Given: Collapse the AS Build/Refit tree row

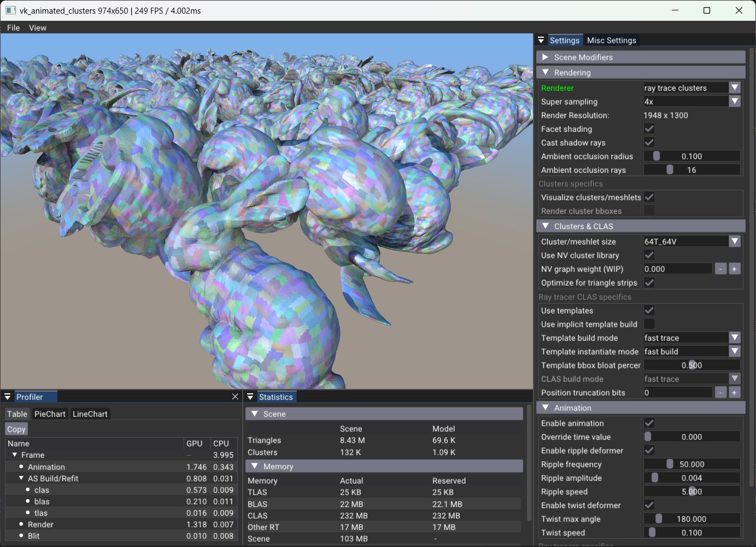Looking at the screenshot, I should (21, 478).
